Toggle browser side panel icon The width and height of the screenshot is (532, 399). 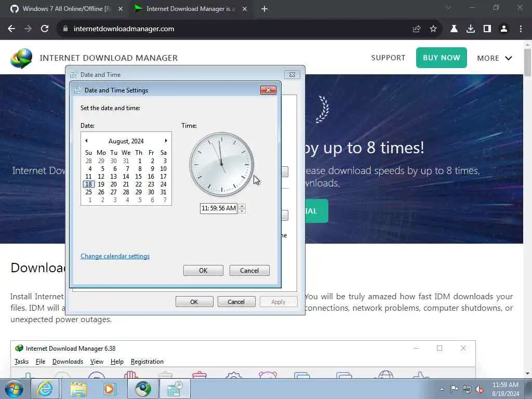(x=487, y=29)
